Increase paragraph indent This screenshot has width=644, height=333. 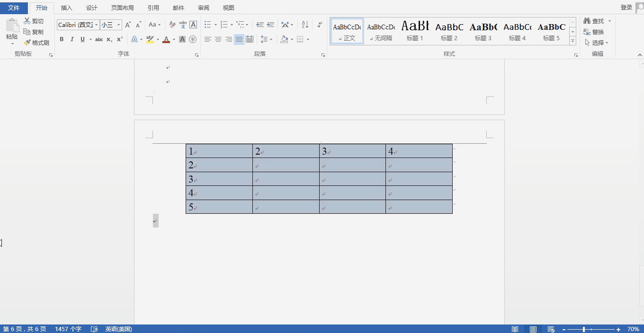[270, 25]
